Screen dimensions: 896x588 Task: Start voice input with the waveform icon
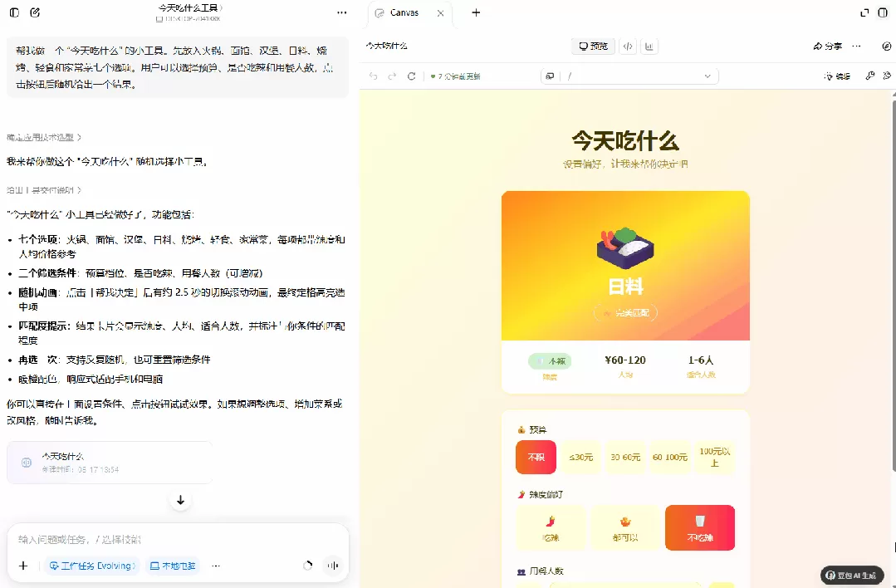(x=332, y=566)
